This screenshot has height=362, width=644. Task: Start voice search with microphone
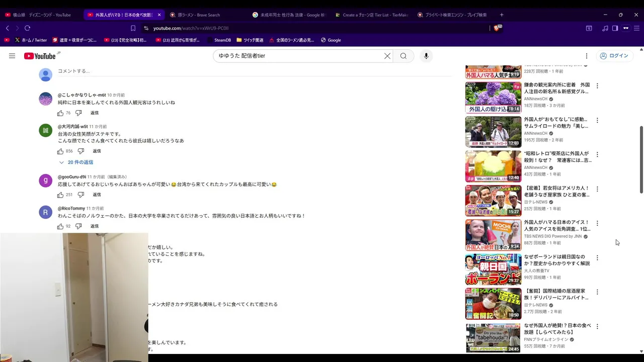pos(426,56)
